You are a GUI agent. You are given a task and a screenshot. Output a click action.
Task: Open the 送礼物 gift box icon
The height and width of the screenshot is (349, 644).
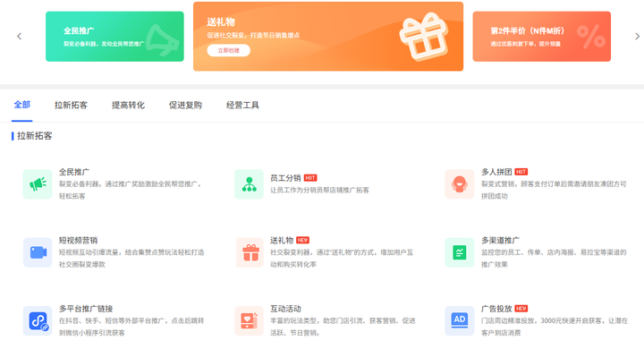[249, 252]
